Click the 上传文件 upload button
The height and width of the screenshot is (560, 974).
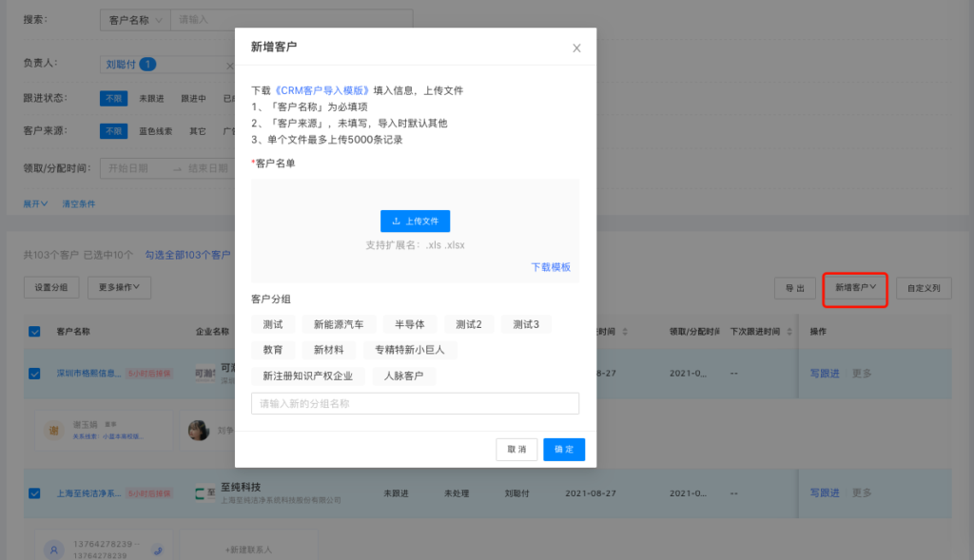(x=415, y=221)
